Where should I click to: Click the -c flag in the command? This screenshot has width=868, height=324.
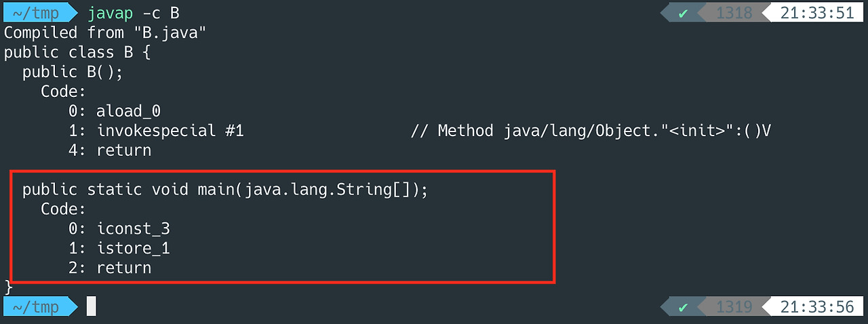click(151, 13)
